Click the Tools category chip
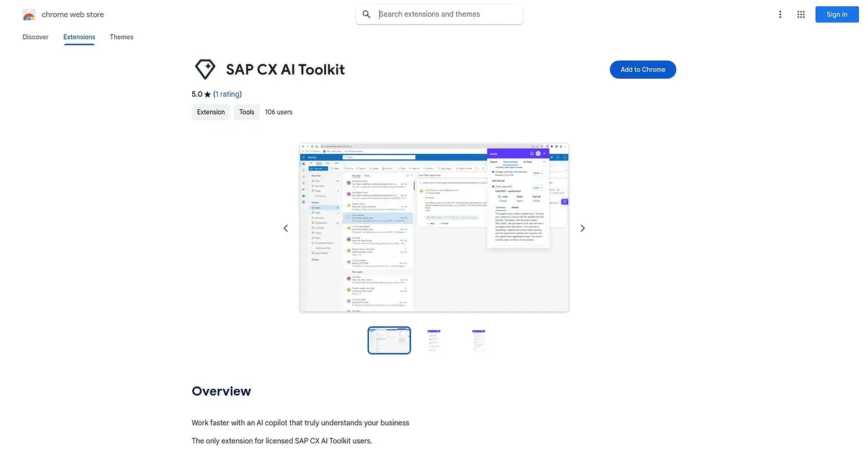 247,112
